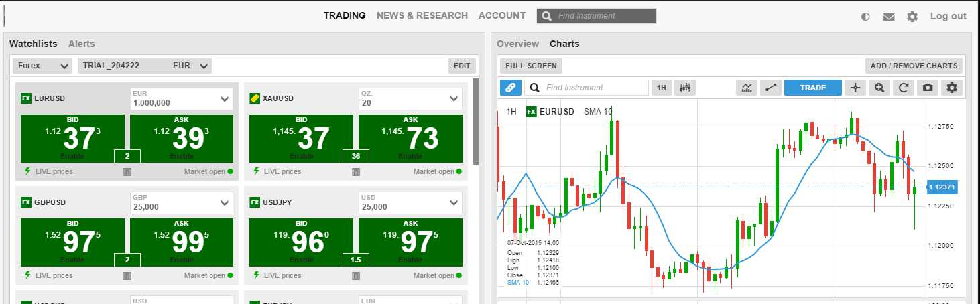The height and width of the screenshot is (304, 980).
Task: Select the trend line drawing tool
Action: tap(771, 88)
